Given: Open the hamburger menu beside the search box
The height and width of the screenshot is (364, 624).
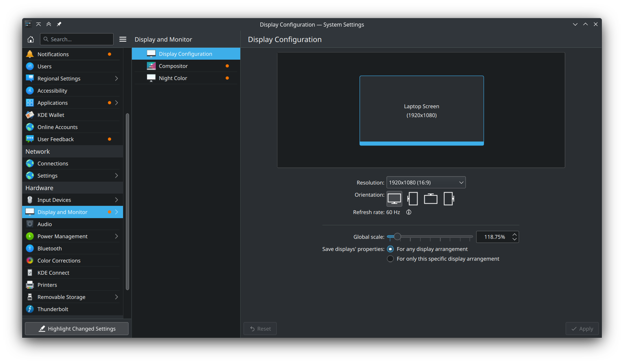Looking at the screenshot, I should [123, 39].
